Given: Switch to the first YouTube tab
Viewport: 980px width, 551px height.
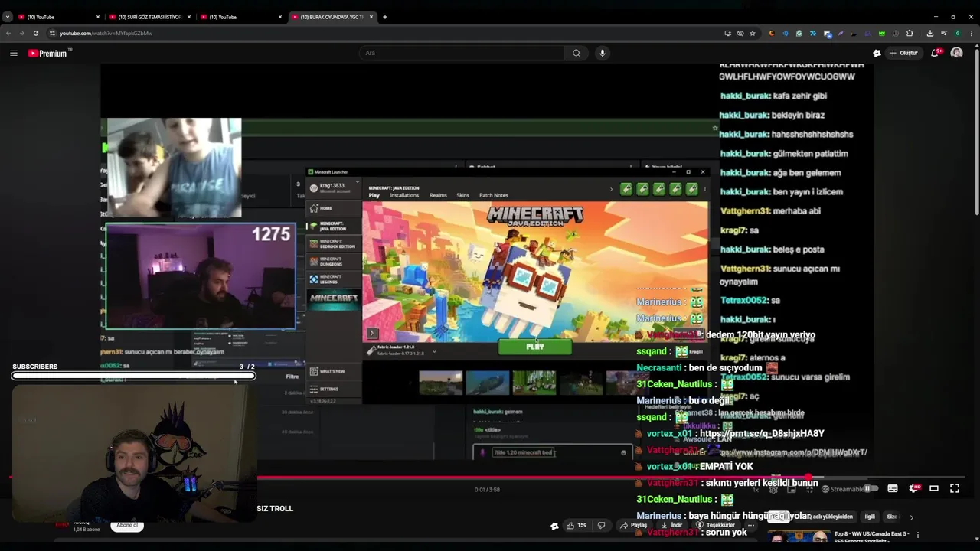Looking at the screenshot, I should (x=59, y=17).
